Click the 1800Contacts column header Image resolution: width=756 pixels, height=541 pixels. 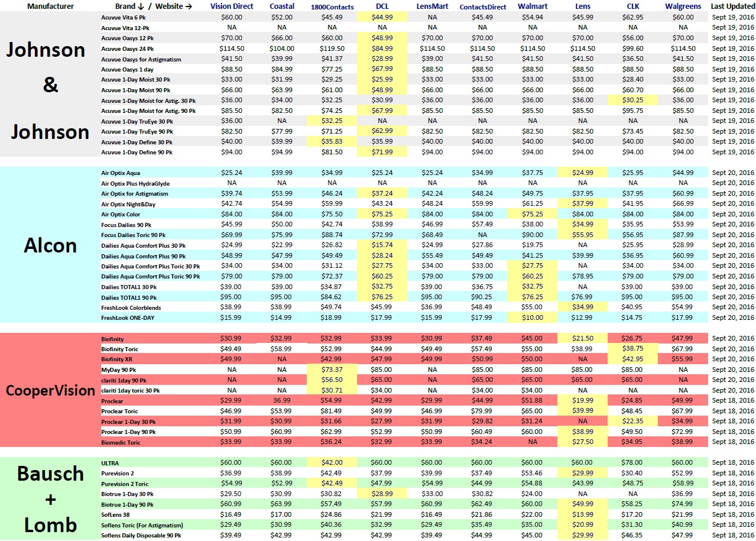coord(332,6)
